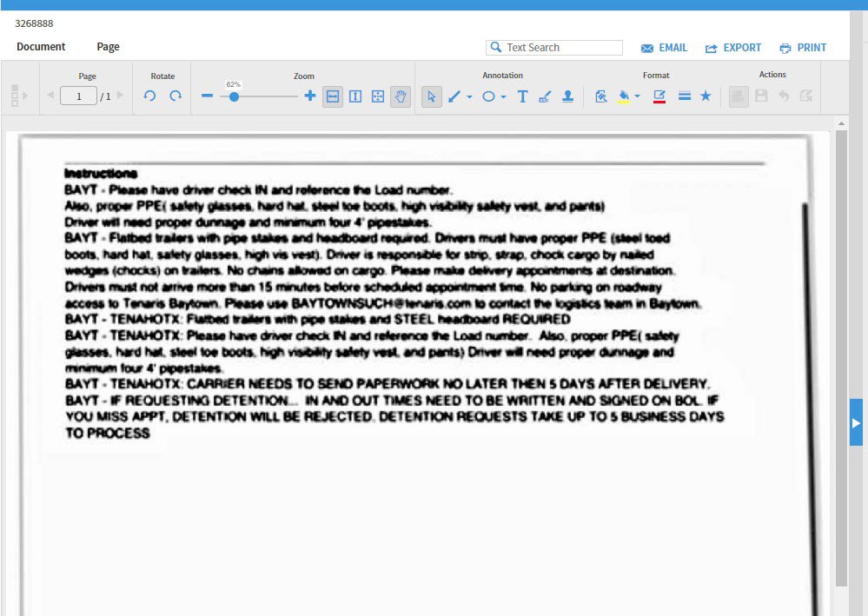
Task: Expand the fill color dropdown arrow
Action: coord(638,96)
